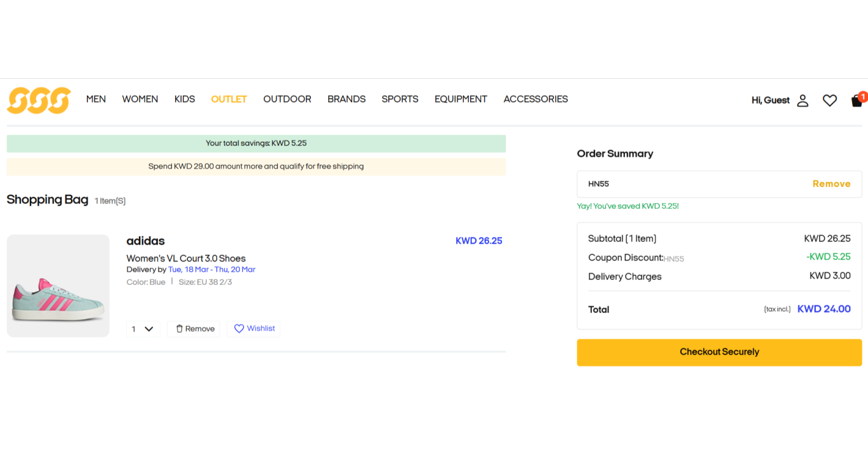Viewport: 868px width, 457px height.
Task: Click the trash icon to remove adidas shoes
Action: [x=180, y=329]
